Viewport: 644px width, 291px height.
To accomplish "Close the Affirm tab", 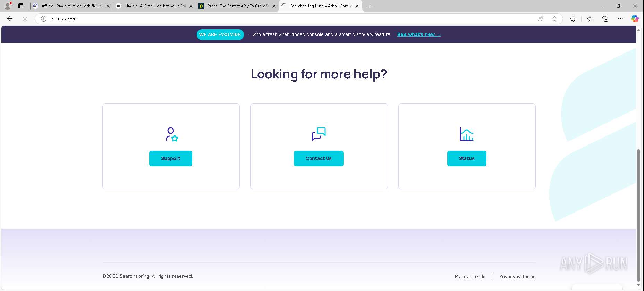I will pos(108,6).
